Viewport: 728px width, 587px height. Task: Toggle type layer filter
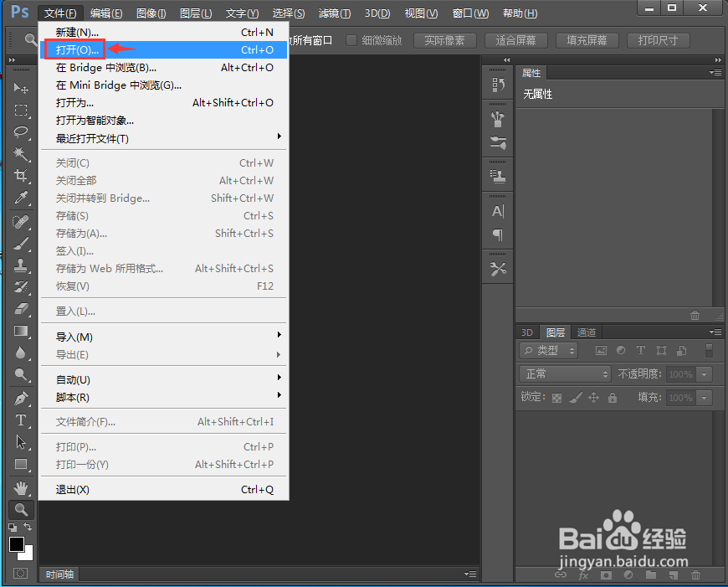click(x=641, y=350)
